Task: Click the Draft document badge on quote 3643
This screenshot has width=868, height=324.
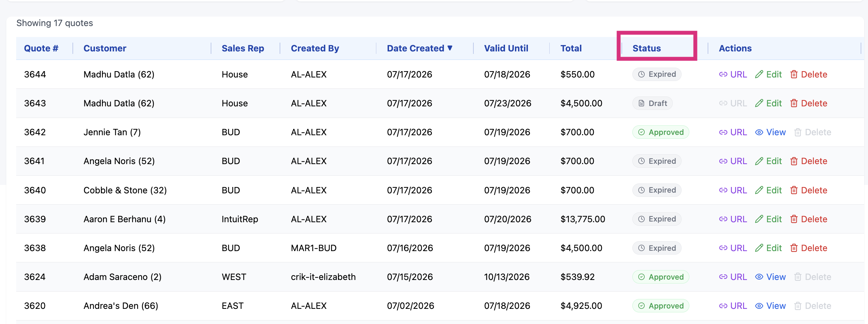Action: click(x=652, y=103)
